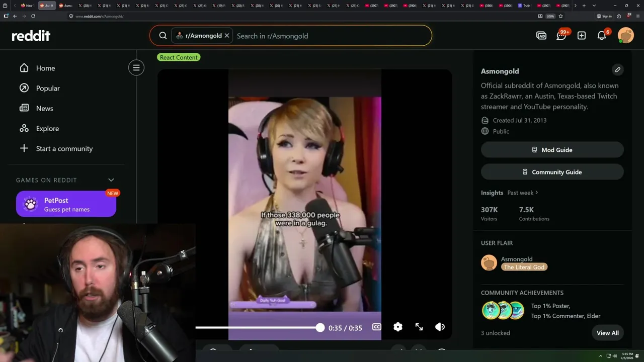Click the page shield icon in address bar

tap(71, 16)
